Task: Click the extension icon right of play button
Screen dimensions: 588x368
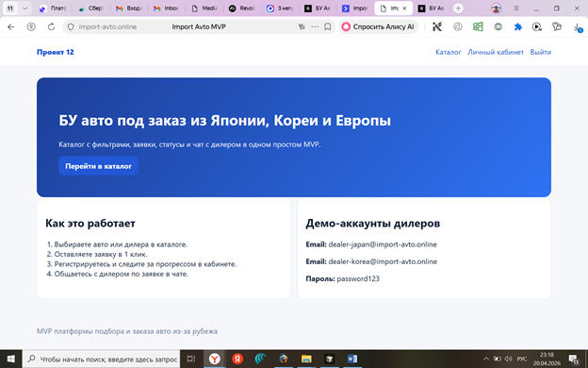Action: click(x=557, y=26)
